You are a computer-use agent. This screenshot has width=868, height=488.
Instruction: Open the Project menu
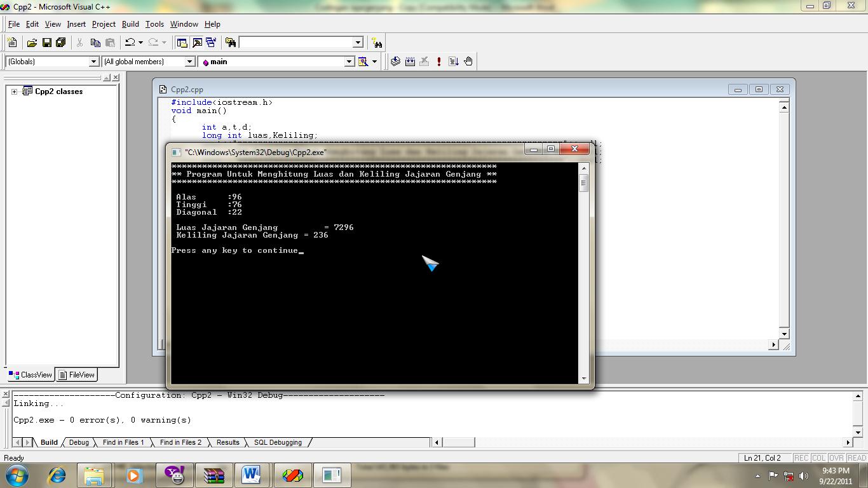[104, 24]
